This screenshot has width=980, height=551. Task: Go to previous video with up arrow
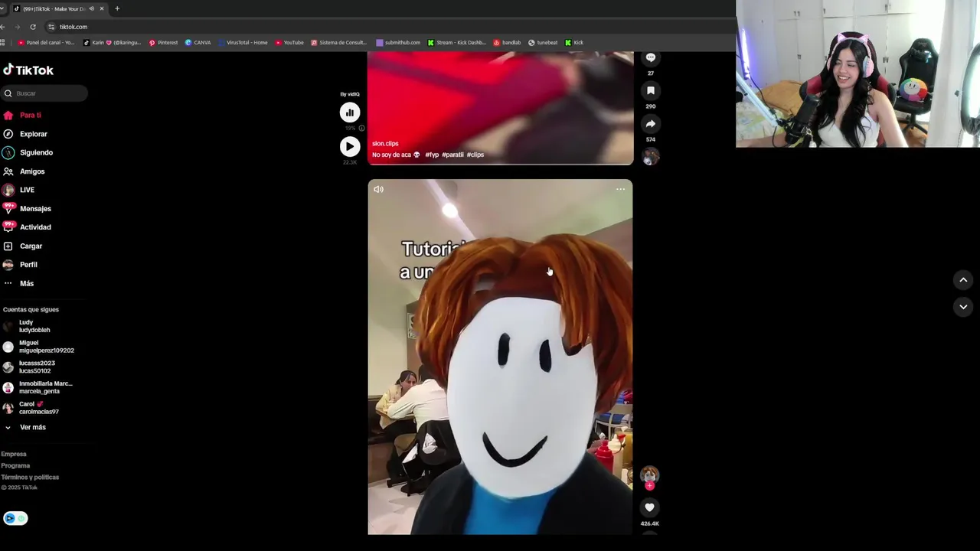963,280
